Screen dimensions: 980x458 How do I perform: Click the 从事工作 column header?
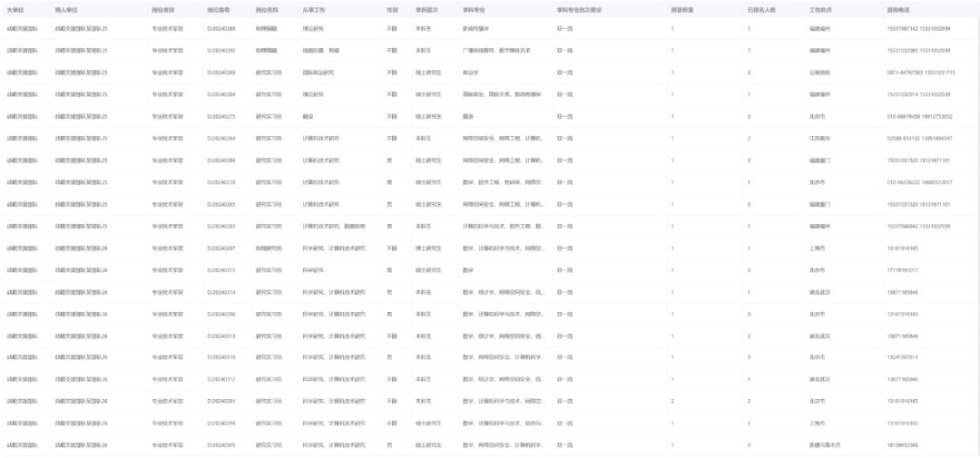313,8
